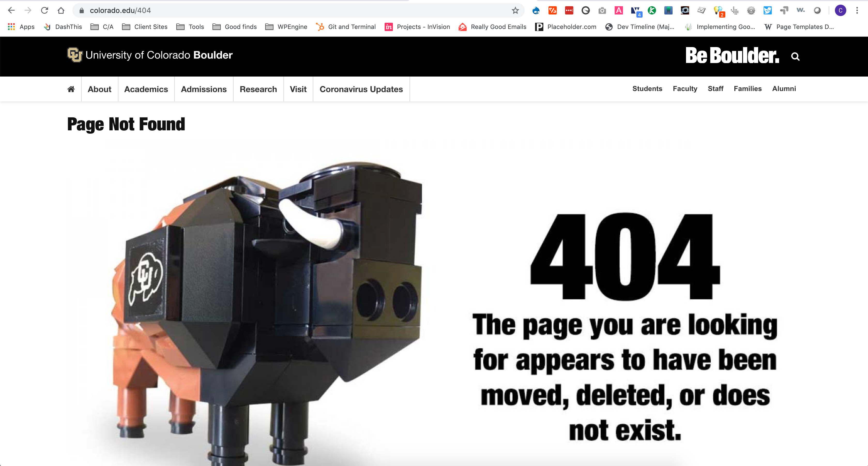Viewport: 868px width, 466px height.
Task: Expand the Tools bookmark folder
Action: 191,27
